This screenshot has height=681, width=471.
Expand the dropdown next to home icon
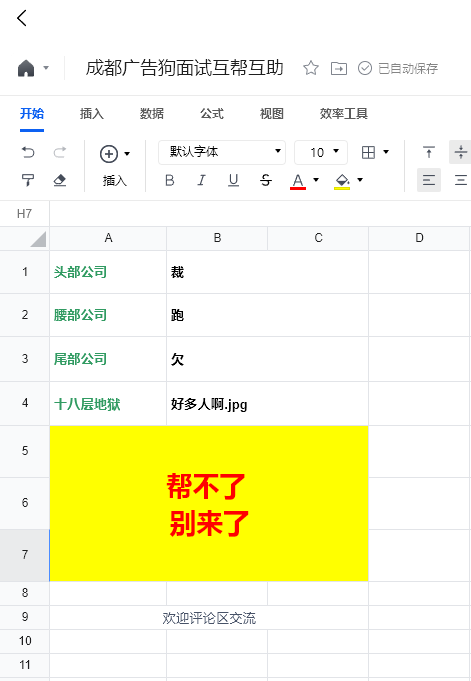46,68
